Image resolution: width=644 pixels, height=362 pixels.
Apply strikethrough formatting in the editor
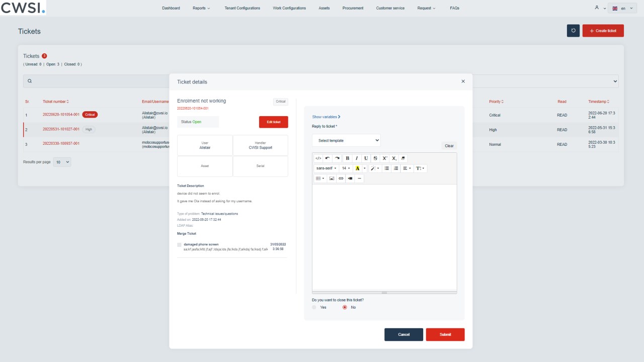point(375,158)
